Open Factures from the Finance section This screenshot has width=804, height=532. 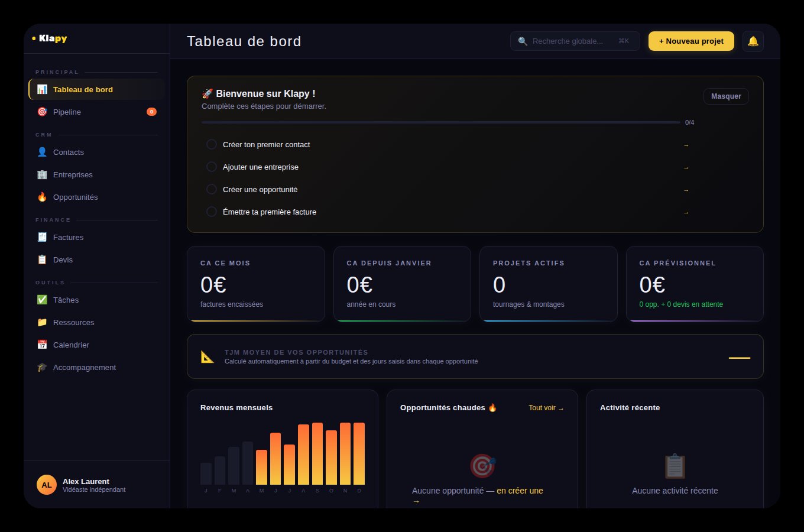pyautogui.click(x=68, y=237)
